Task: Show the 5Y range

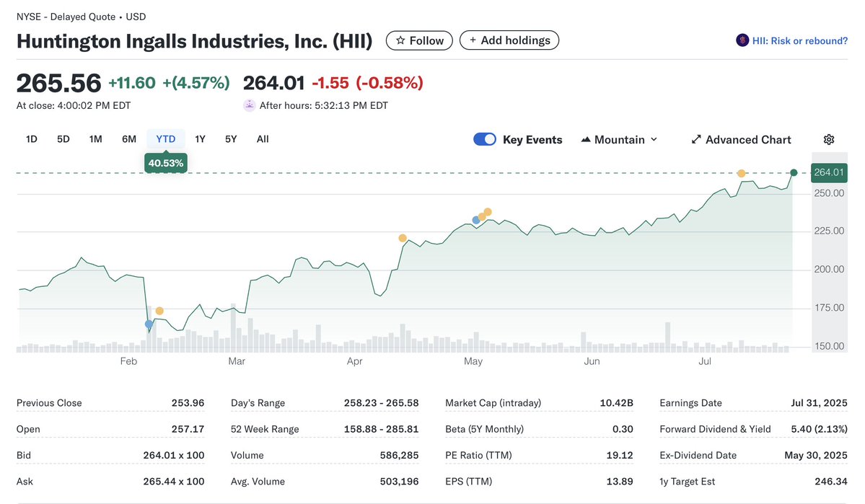Action: [231, 139]
